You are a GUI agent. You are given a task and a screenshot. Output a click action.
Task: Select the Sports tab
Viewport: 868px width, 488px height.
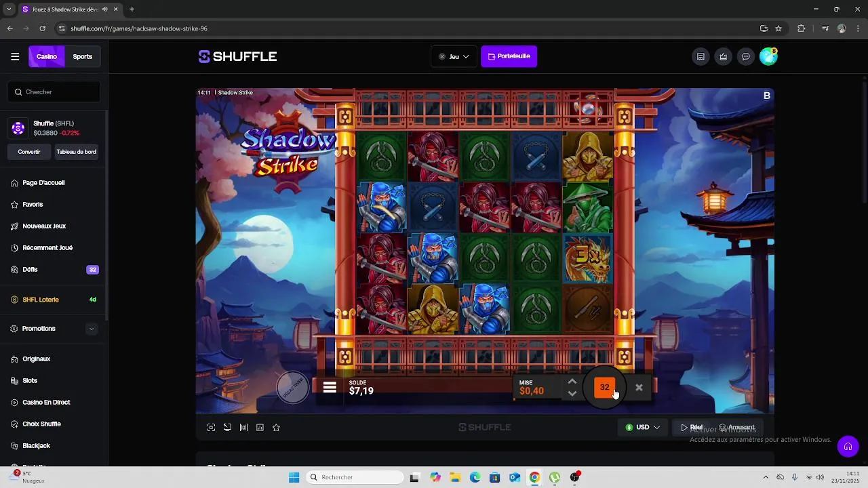[x=83, y=57]
